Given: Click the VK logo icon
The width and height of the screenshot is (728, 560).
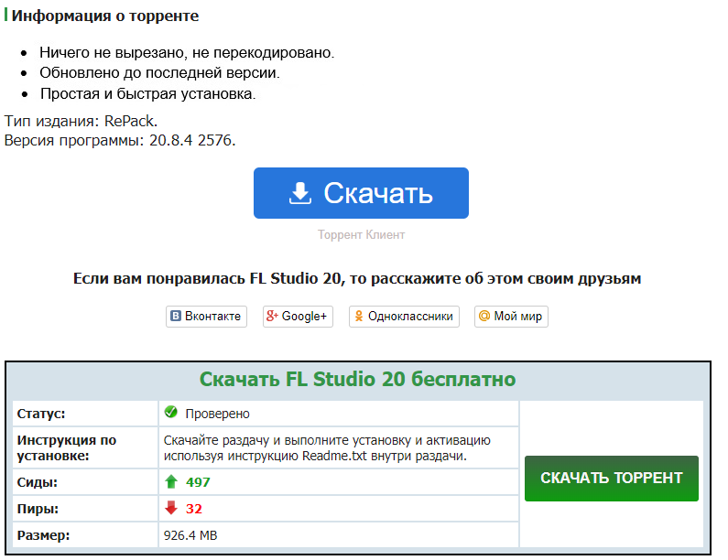Looking at the screenshot, I should (x=176, y=316).
